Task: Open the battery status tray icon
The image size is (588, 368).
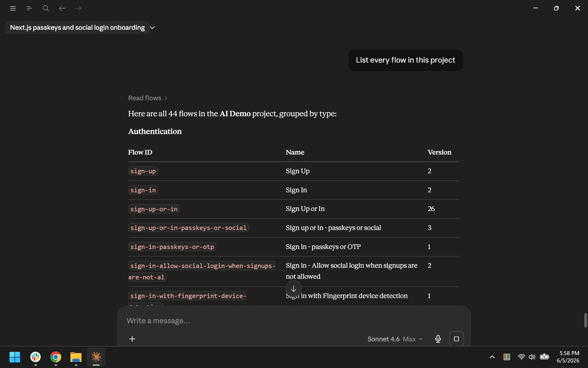Action: click(x=544, y=357)
